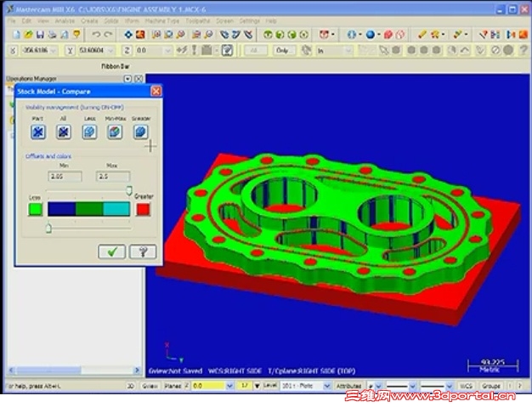
Task: Open the Toolpaths menu
Action: [198, 21]
